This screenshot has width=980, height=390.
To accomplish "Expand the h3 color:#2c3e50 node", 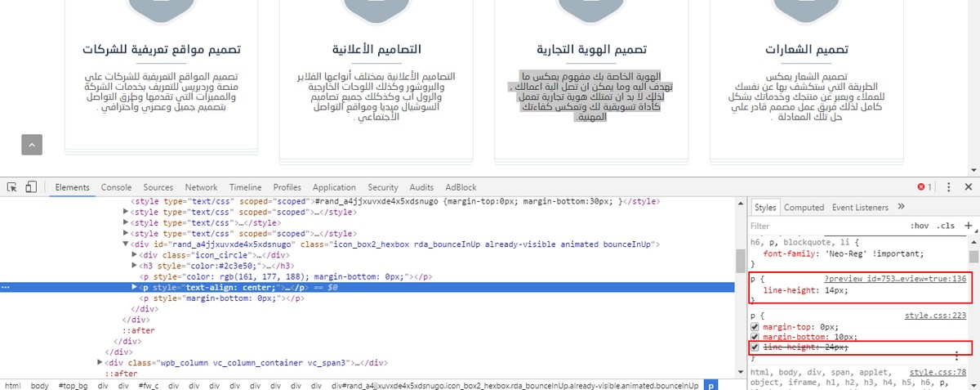I will point(136,266).
